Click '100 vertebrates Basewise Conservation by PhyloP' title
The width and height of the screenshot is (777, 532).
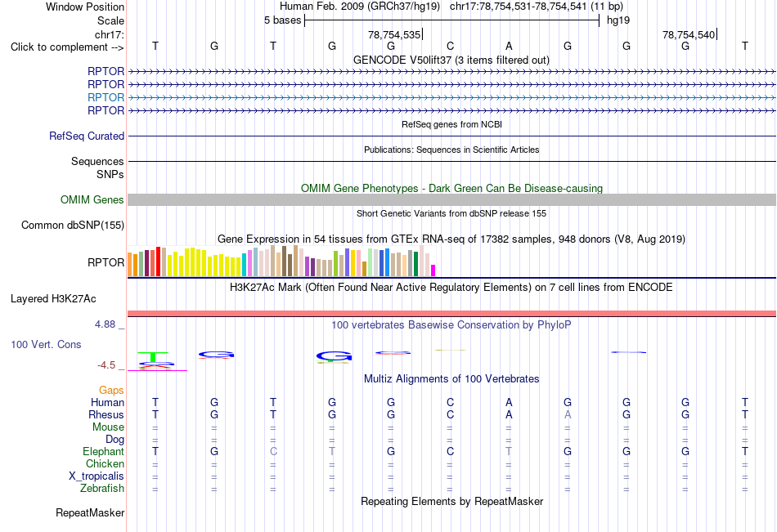pyautogui.click(x=451, y=325)
